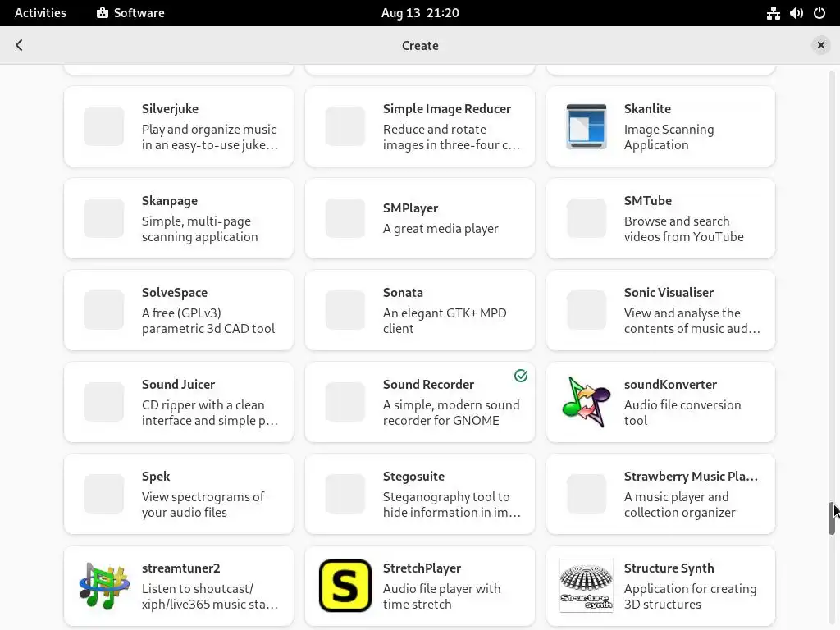Click "Application for creating 3D structures" text
This screenshot has height=630, width=840.
(x=690, y=596)
